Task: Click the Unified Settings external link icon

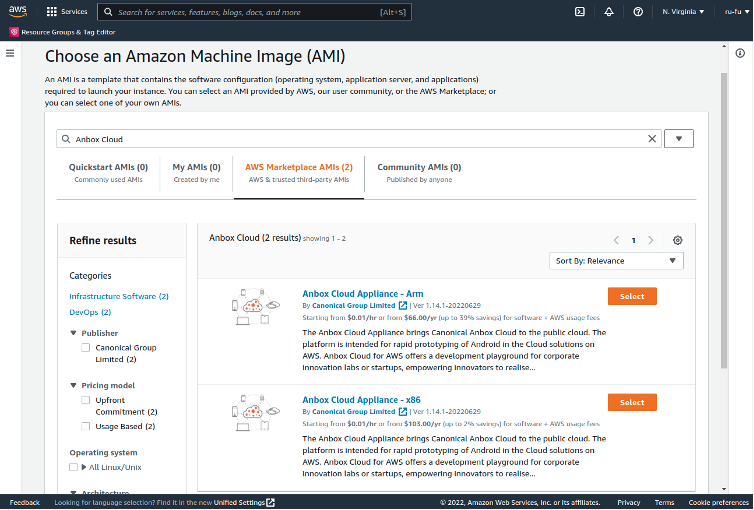Action: (x=271, y=502)
